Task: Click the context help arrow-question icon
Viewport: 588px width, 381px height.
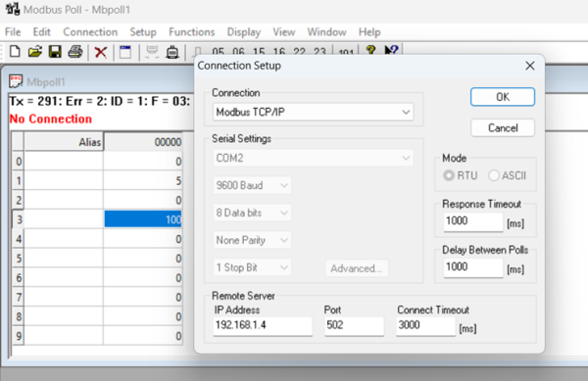Action: 391,50
